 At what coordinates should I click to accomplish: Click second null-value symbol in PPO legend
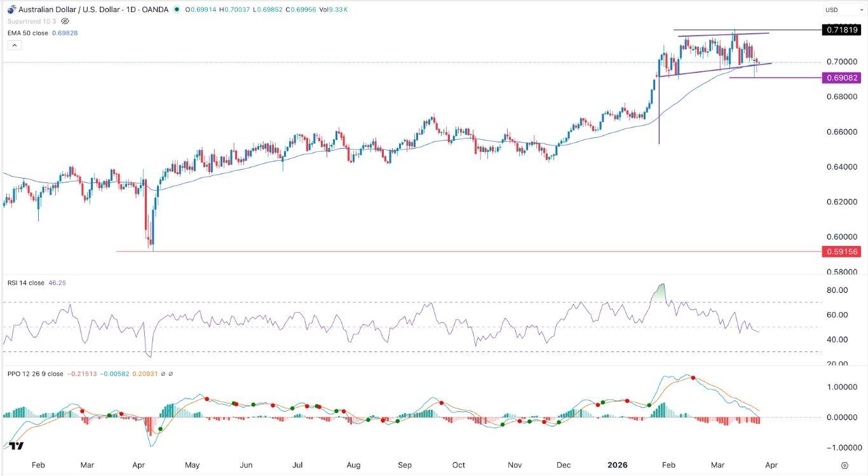172,374
